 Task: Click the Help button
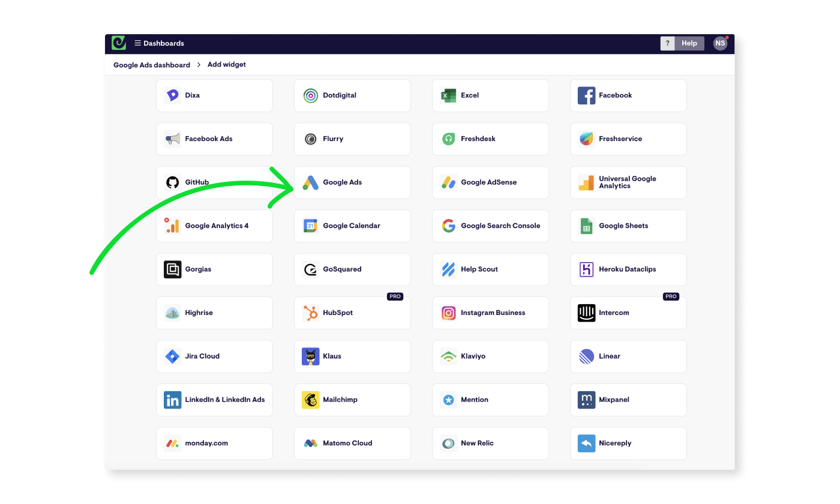click(x=689, y=43)
